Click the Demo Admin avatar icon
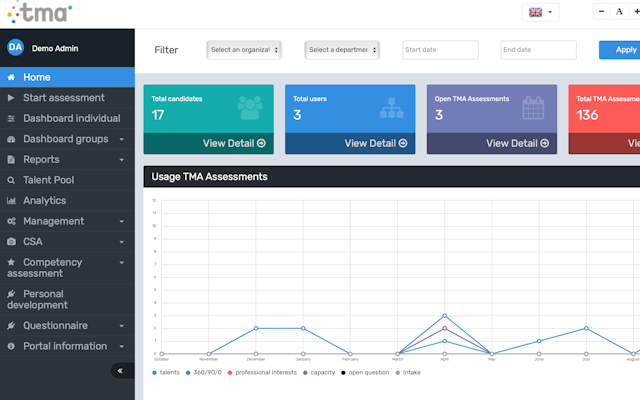 pyautogui.click(x=15, y=47)
